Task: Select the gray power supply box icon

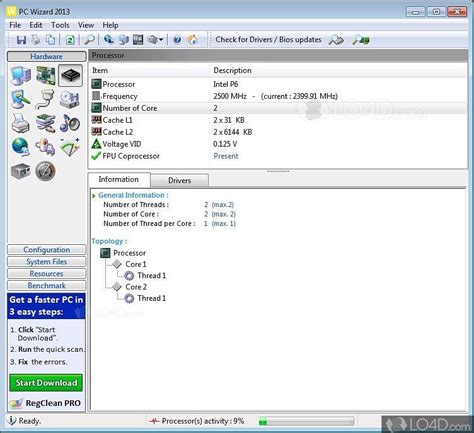Action: click(21, 171)
